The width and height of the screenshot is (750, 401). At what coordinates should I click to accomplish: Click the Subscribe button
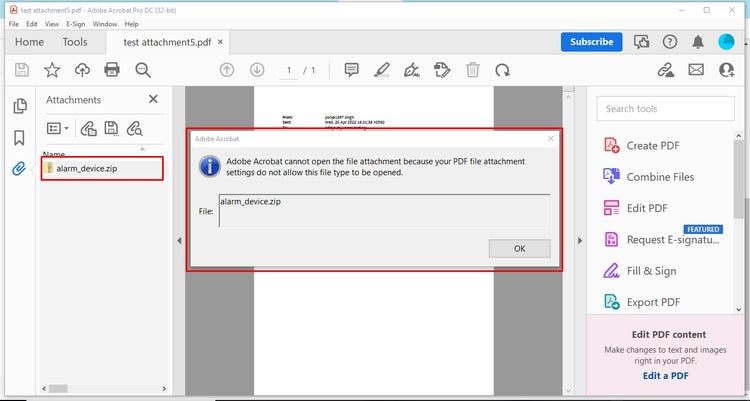[591, 42]
